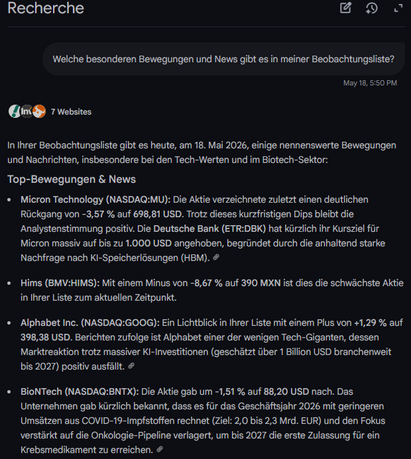This screenshot has width=411, height=459.
Task: Open Hims (BMV:HIMS) ticker
Action: point(60,283)
